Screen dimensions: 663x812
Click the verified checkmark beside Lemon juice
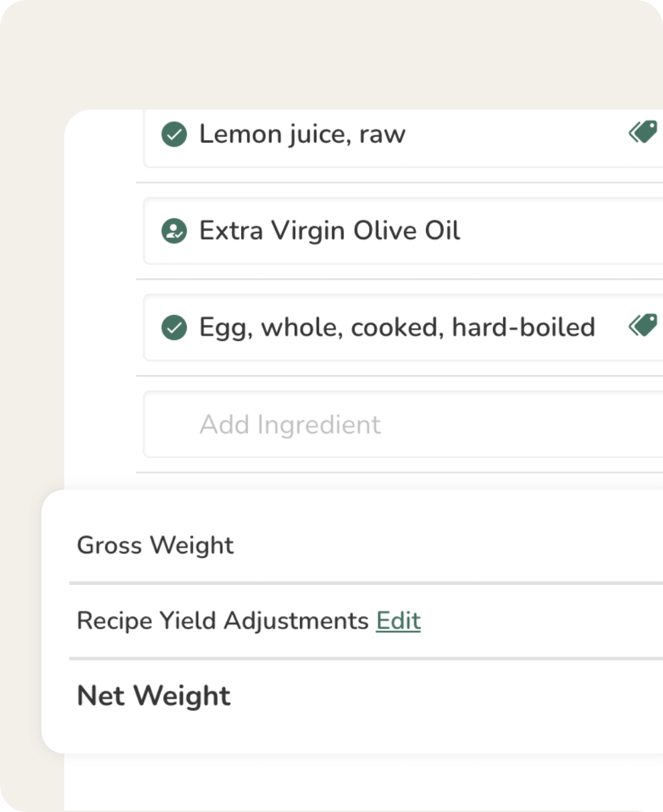(x=174, y=135)
